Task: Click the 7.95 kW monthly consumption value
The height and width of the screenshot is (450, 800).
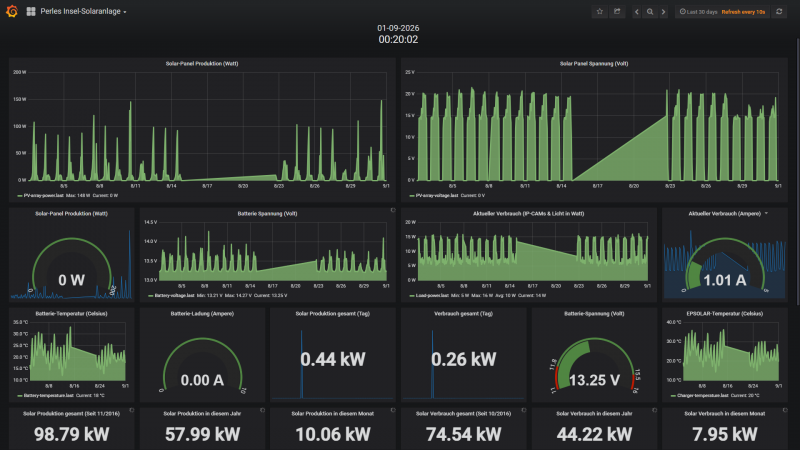Action: coord(724,434)
